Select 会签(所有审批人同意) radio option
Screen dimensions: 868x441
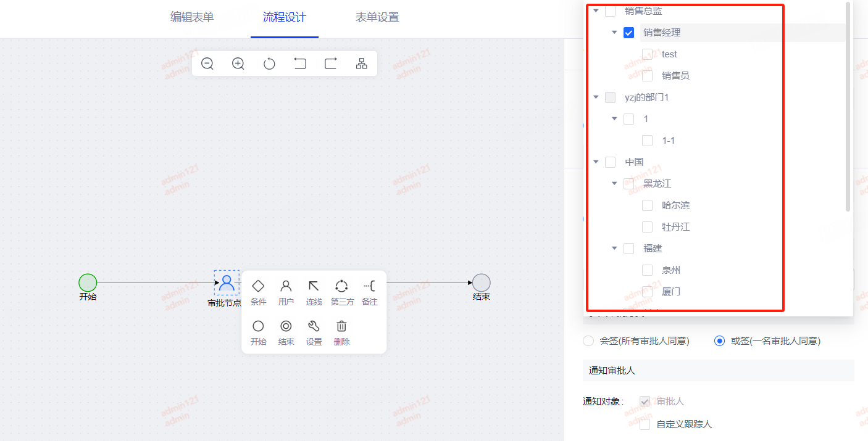point(588,341)
